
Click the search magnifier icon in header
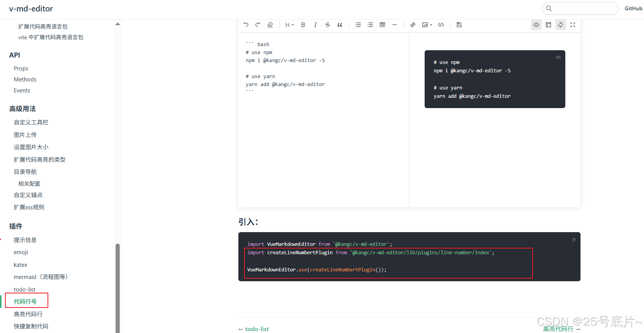click(x=549, y=8)
